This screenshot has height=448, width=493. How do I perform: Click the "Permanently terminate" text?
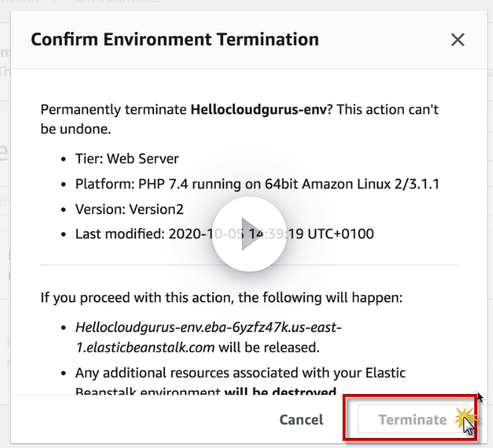(113, 110)
